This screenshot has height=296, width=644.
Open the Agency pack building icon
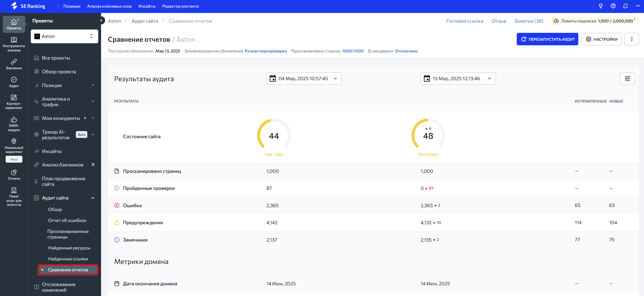point(14,197)
